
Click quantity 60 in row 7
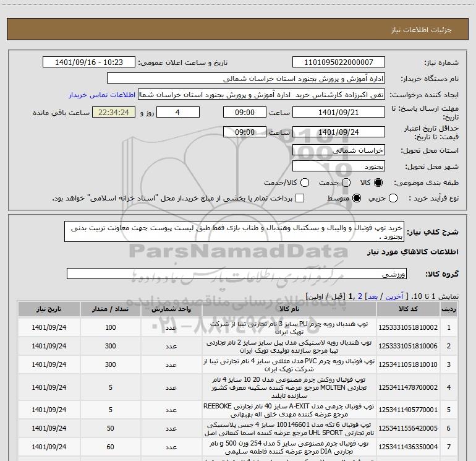tap(111, 447)
